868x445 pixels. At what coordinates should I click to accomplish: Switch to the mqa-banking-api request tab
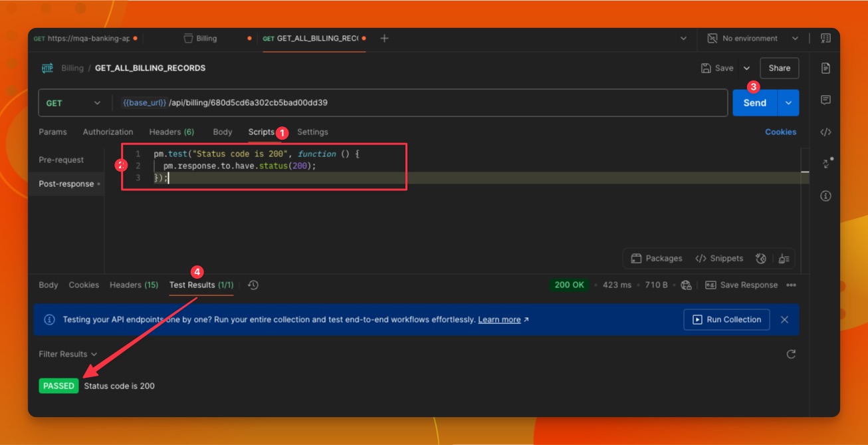(86, 39)
